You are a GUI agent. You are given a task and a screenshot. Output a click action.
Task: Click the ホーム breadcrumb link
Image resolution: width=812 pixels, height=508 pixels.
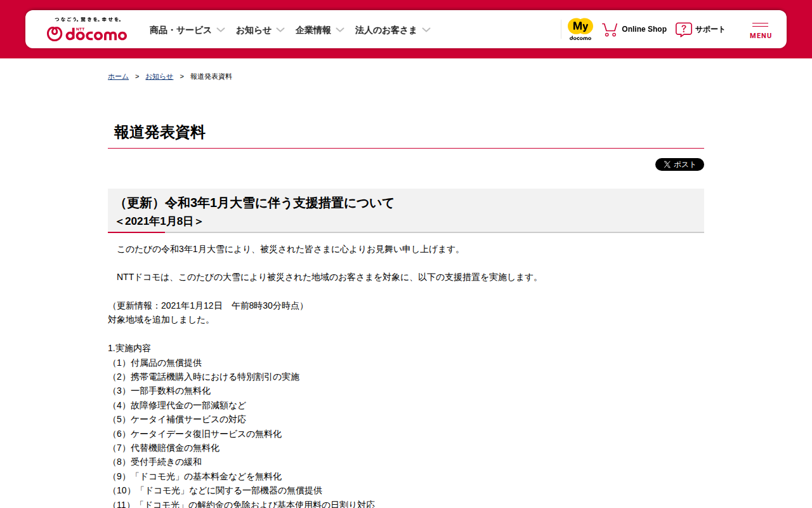coord(118,76)
